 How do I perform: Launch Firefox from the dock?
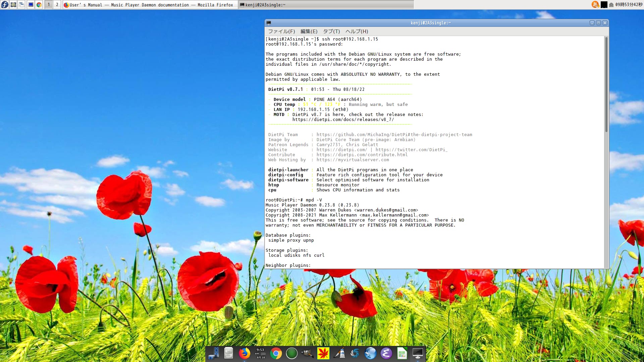coord(244,353)
